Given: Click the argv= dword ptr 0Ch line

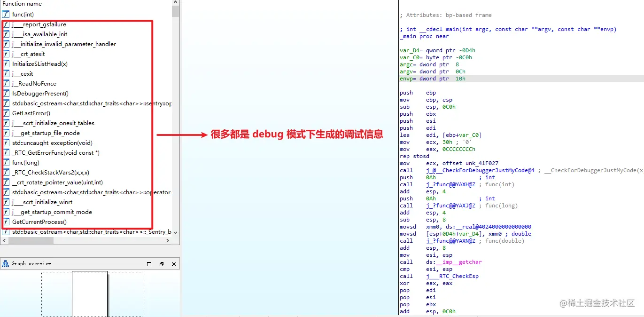Looking at the screenshot, I should click(x=433, y=71).
